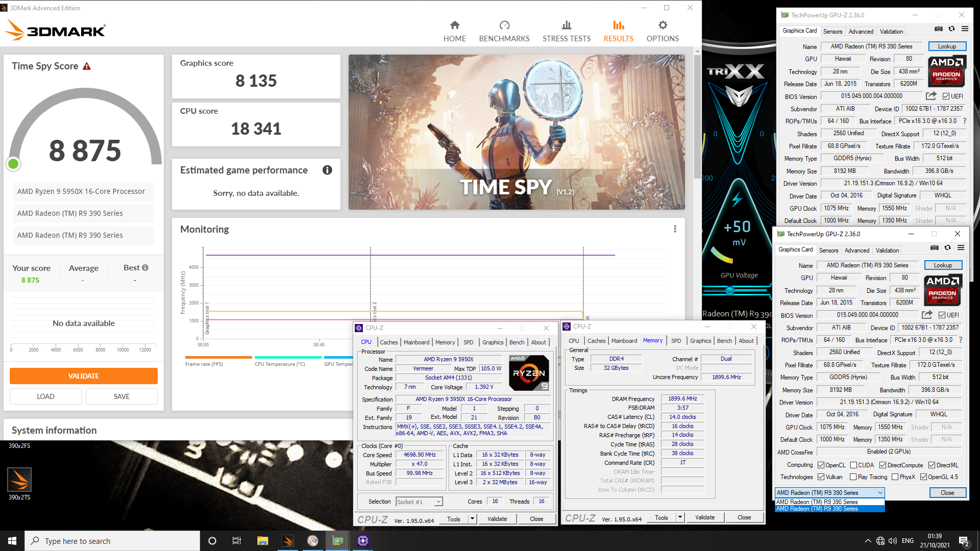The width and height of the screenshot is (980, 551).
Task: Open the Monitoring three-dot options menu
Action: click(675, 229)
